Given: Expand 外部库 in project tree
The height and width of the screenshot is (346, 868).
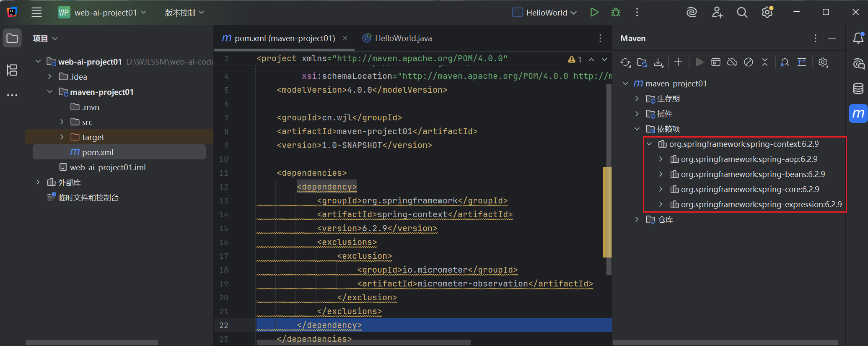Looking at the screenshot, I should coord(38,182).
